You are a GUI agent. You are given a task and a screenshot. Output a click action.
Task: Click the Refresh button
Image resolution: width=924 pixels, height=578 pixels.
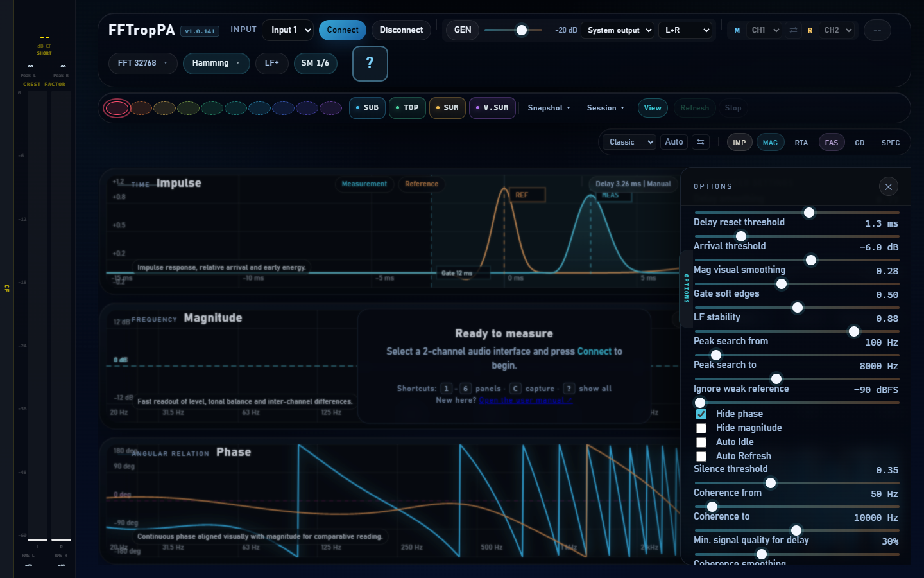coord(695,108)
